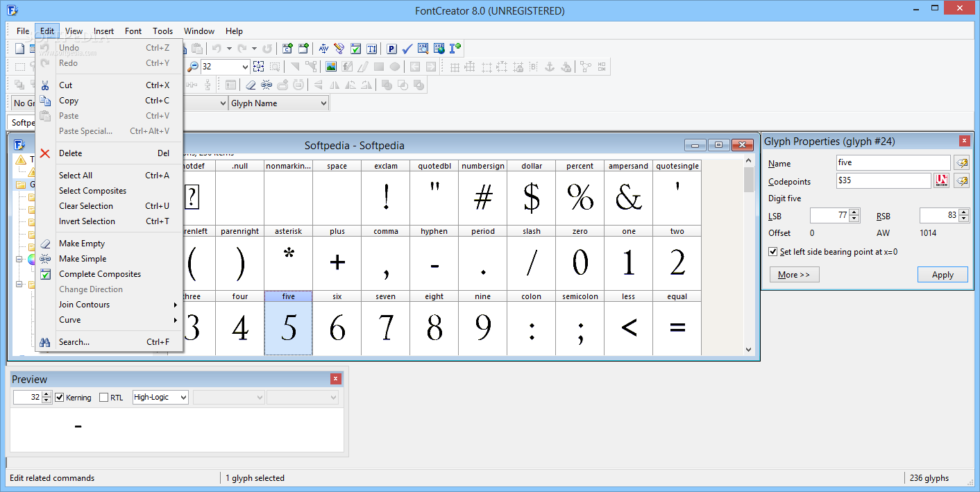This screenshot has height=492, width=980.
Task: Click the zoom-to-fit bracket icon
Action: coord(258,67)
